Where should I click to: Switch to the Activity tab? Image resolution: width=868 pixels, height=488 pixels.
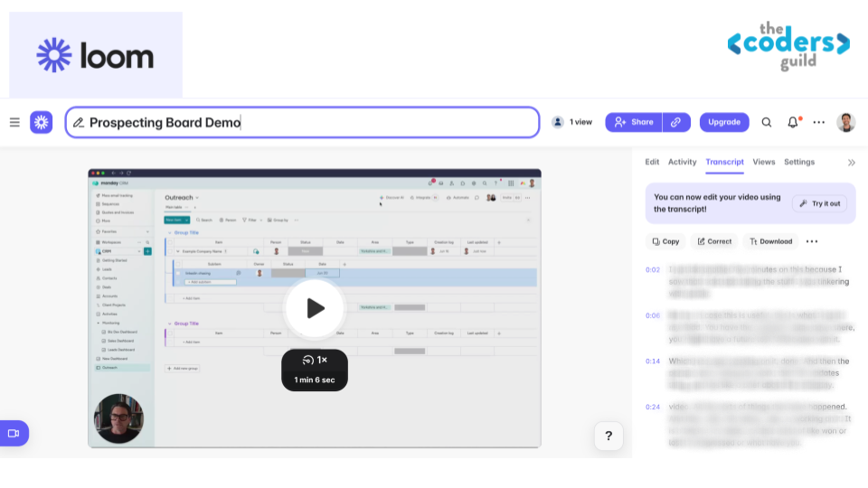(x=682, y=162)
